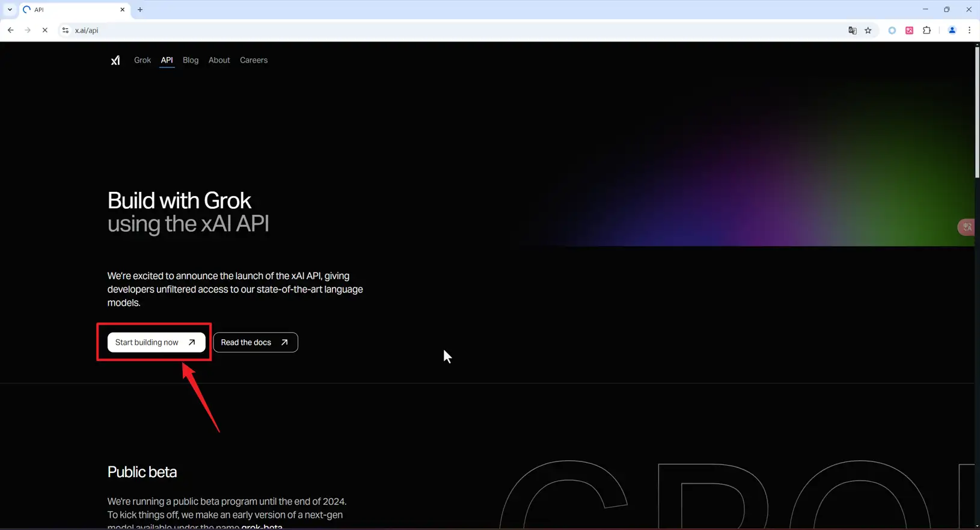Expand the tab search dropdown arrow

(10, 10)
